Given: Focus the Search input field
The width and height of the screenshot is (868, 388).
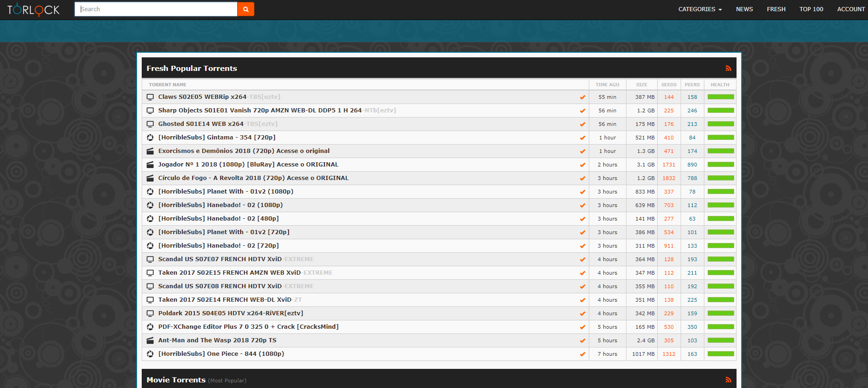Looking at the screenshot, I should pos(156,9).
